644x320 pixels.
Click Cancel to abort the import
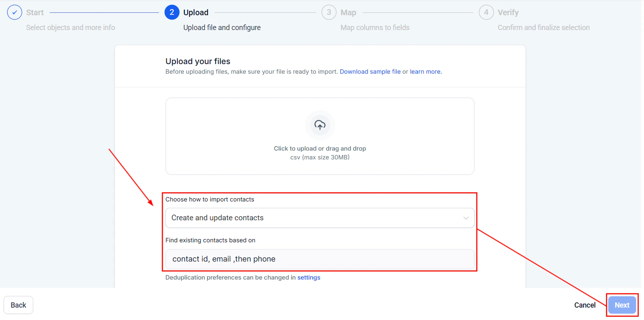(x=585, y=305)
